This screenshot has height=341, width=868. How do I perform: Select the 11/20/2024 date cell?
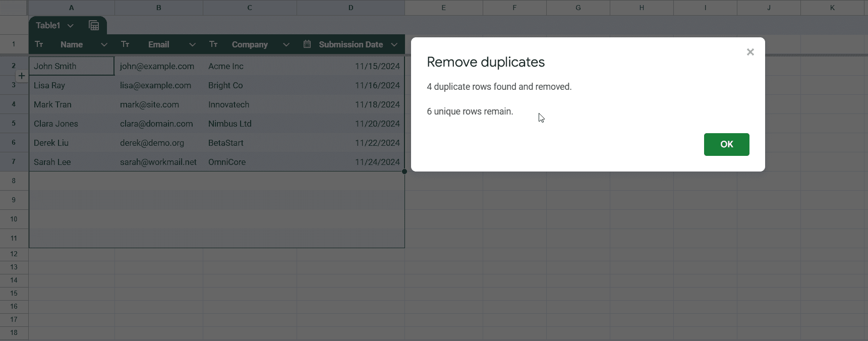[x=351, y=124]
